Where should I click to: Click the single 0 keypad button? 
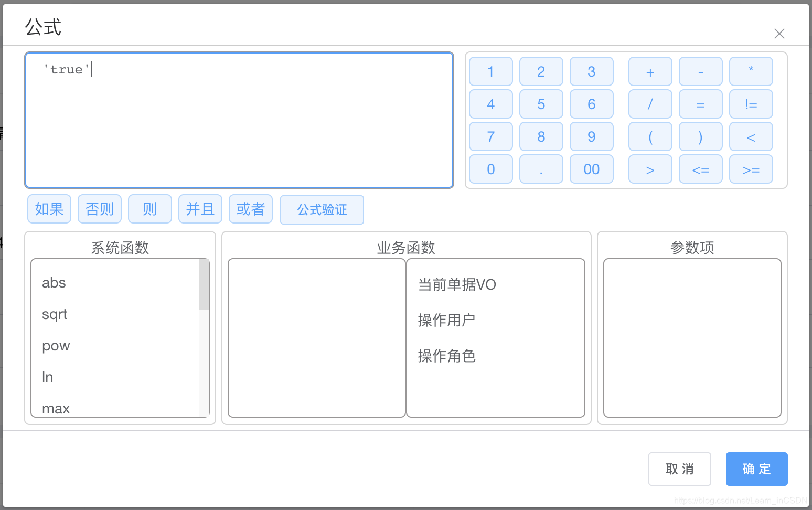[490, 169]
